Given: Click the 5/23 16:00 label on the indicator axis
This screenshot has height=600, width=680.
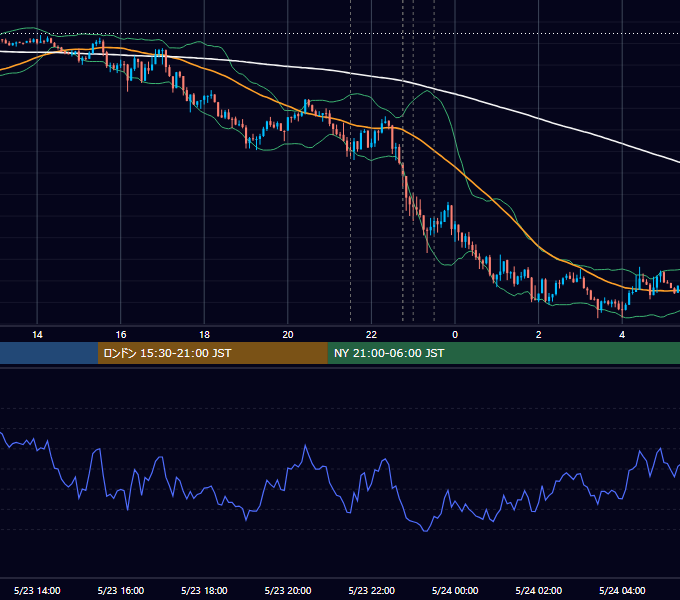Looking at the screenshot, I should (x=121, y=590).
